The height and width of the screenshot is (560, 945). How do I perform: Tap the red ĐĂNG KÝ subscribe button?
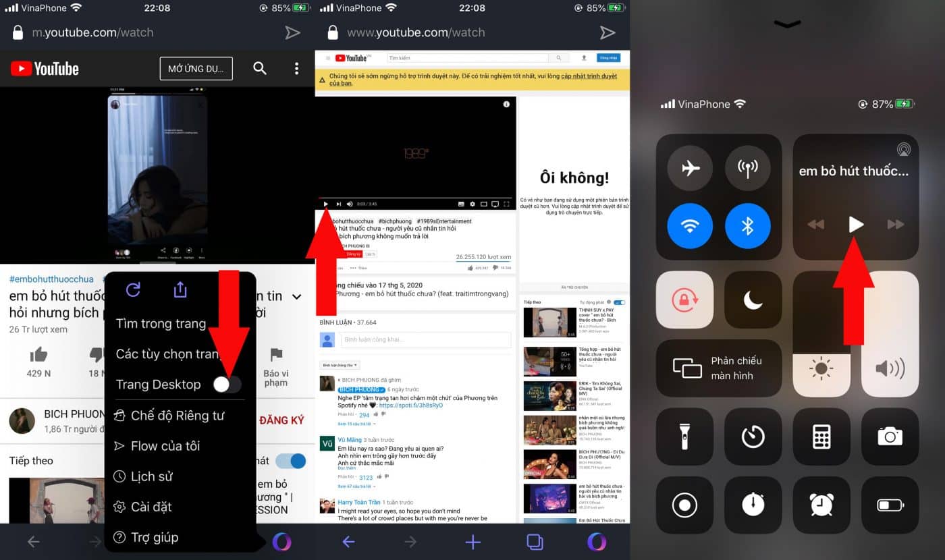(281, 419)
